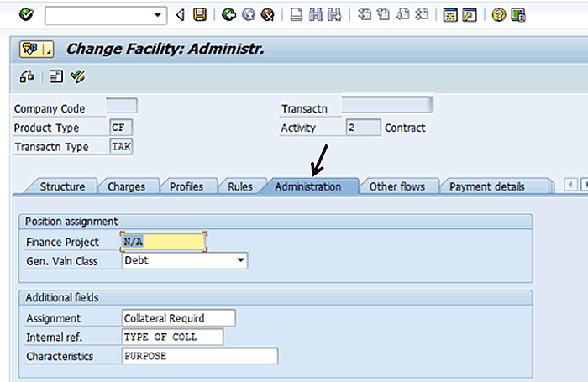Switch to the Structure tab
Image resolution: width=588 pixels, height=382 pixels.
point(61,186)
